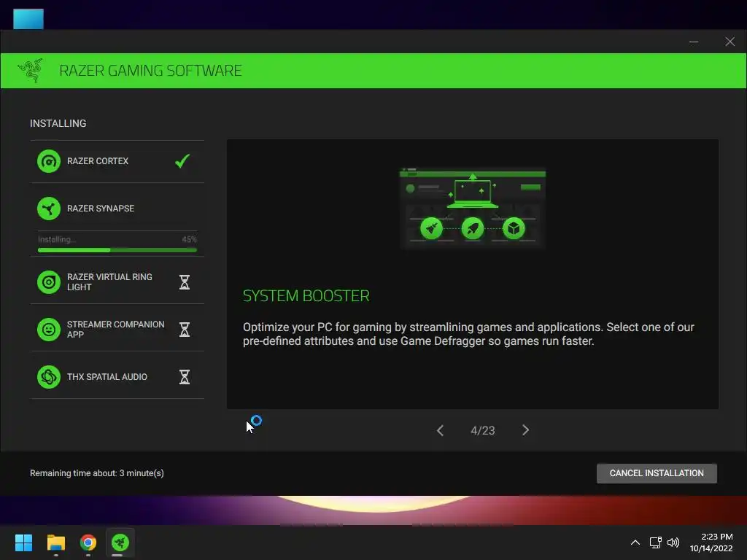Click the Razer Synapse installation progress bar
This screenshot has height=560, width=747.
pyautogui.click(x=117, y=250)
